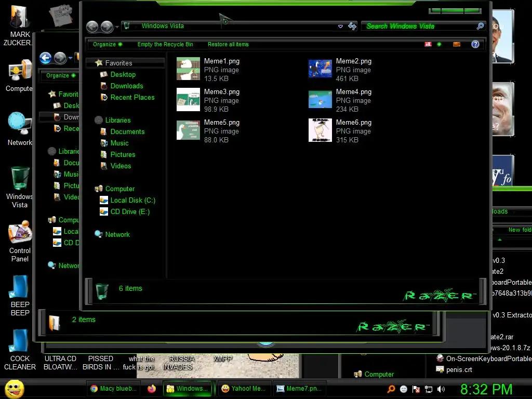Viewport: 532px width, 399px height.
Task: Open ULTRA CD BLOATW desktop shortcut
Action: 60,363
